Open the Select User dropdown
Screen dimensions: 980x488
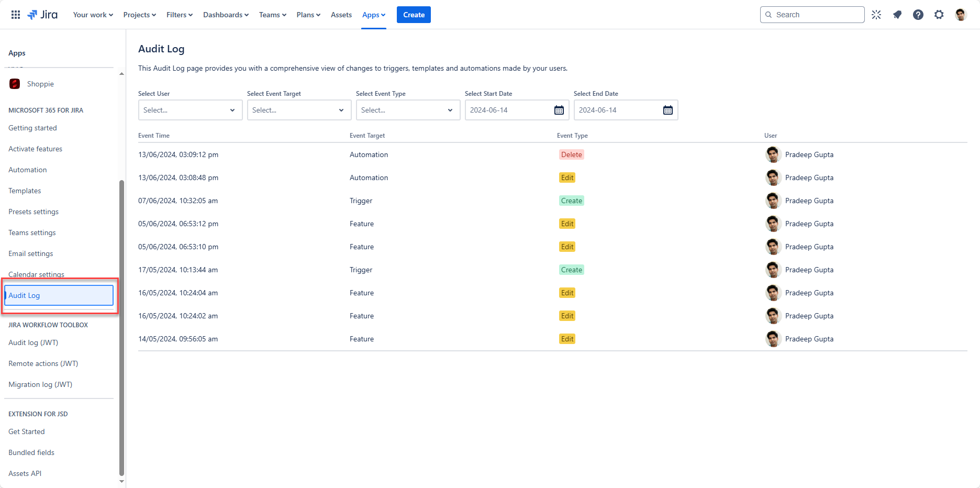pos(190,110)
